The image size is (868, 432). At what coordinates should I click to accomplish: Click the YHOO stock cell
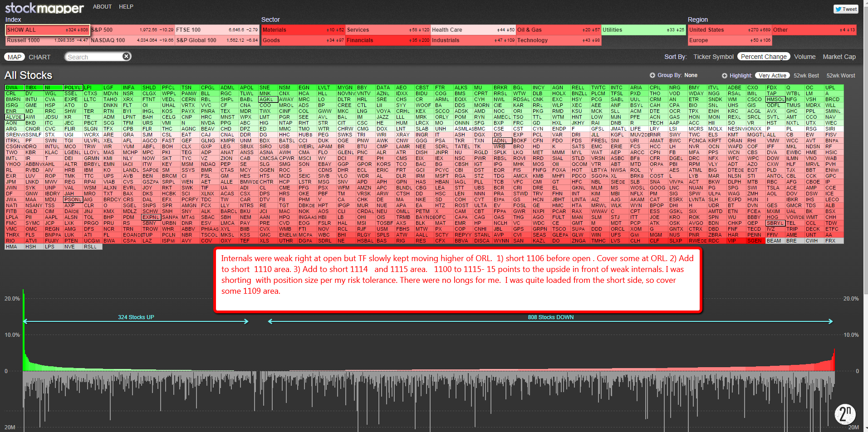tap(15, 164)
